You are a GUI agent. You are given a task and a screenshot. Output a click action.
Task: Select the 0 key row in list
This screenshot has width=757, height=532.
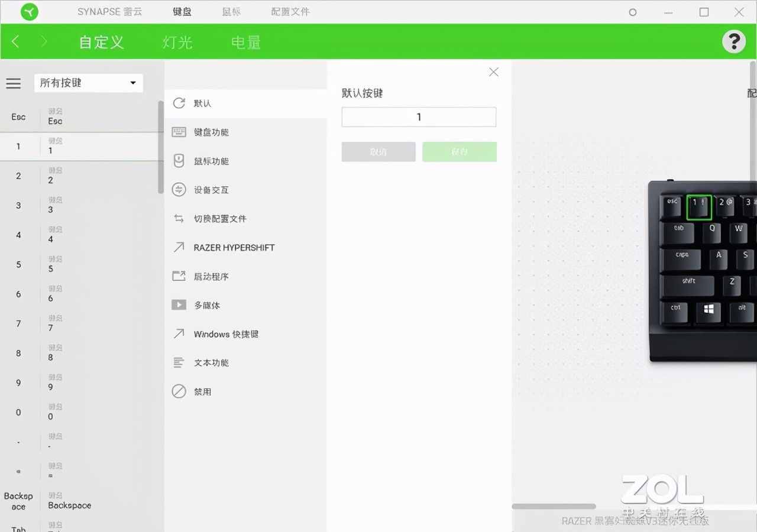click(79, 413)
